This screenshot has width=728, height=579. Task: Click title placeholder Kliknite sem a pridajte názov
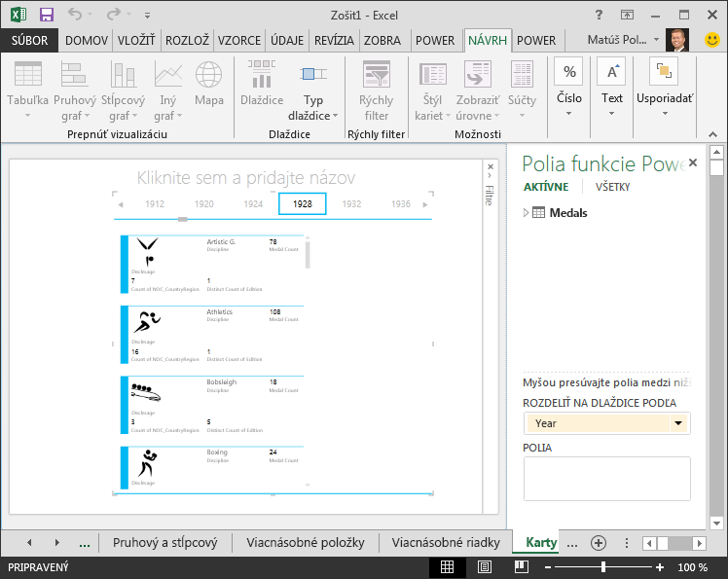pyautogui.click(x=246, y=178)
